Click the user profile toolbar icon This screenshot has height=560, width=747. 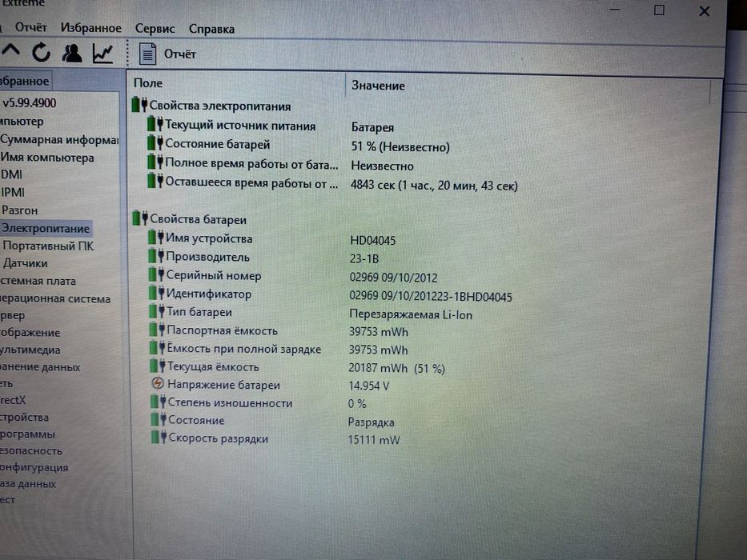(72, 53)
